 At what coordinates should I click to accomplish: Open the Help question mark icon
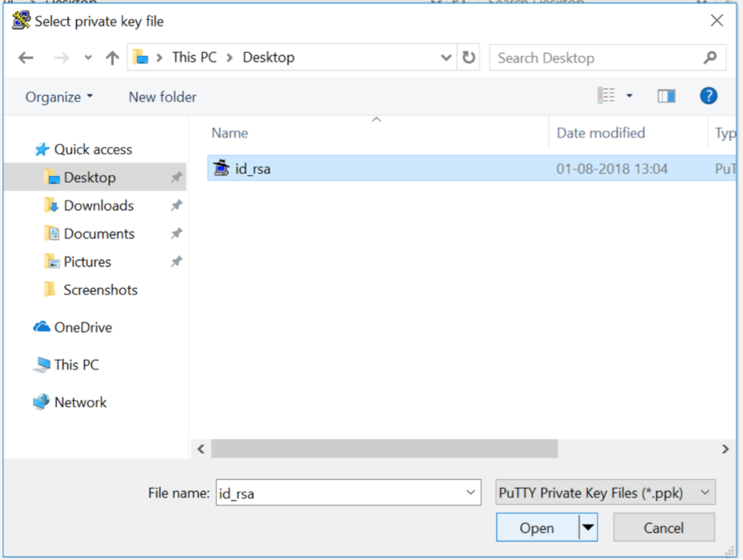pyautogui.click(x=708, y=96)
